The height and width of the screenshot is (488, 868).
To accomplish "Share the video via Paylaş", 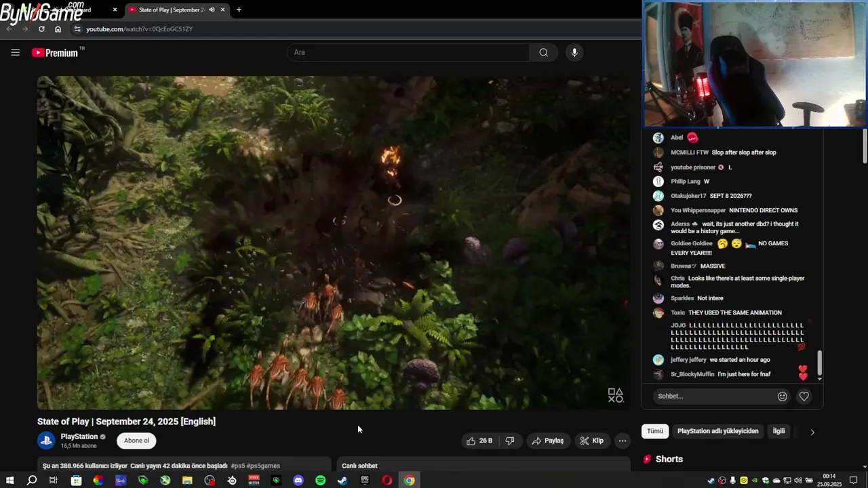I will tap(548, 441).
